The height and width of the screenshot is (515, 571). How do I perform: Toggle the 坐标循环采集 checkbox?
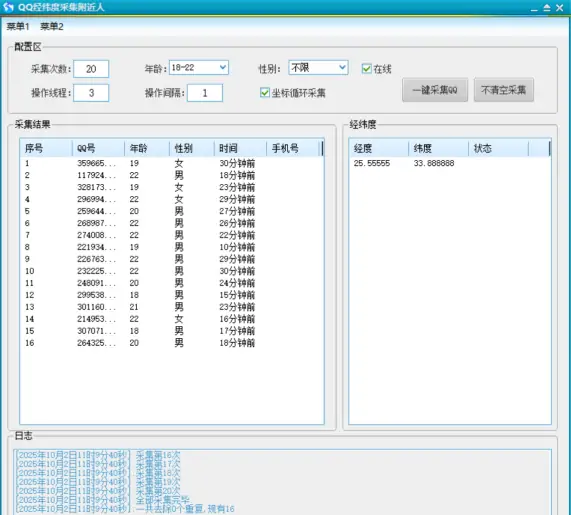click(265, 93)
